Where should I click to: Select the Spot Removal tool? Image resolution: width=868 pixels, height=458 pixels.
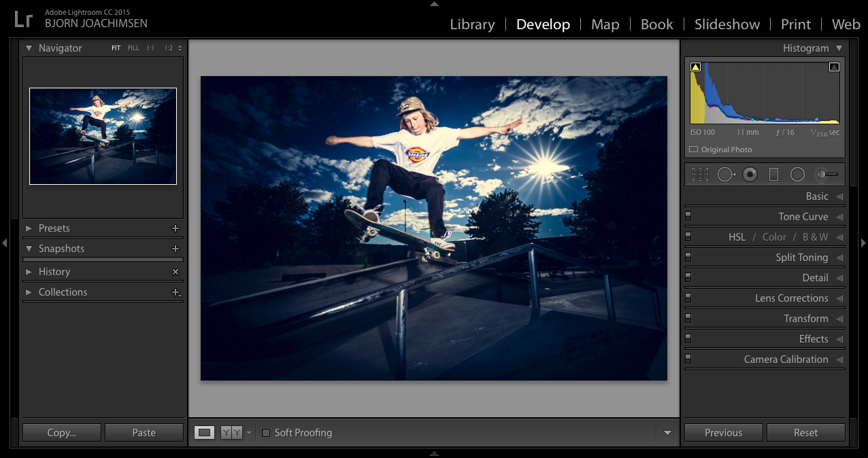pyautogui.click(x=726, y=175)
